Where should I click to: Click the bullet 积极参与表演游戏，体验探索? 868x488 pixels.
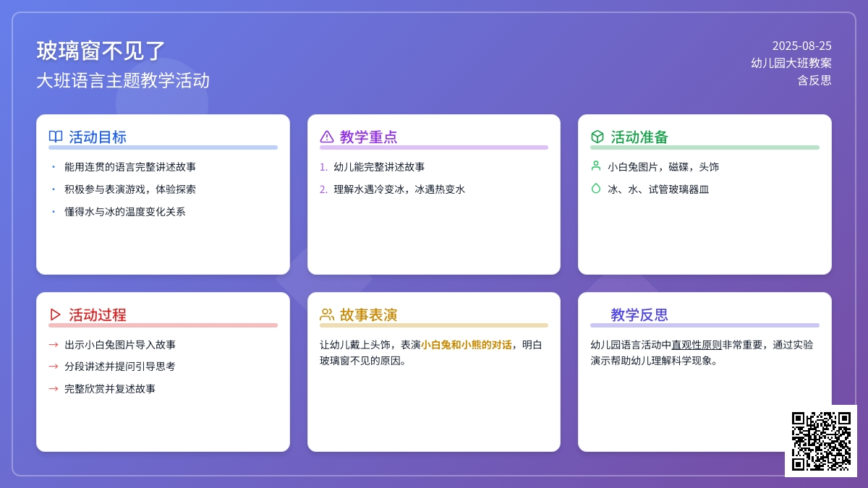(x=130, y=189)
